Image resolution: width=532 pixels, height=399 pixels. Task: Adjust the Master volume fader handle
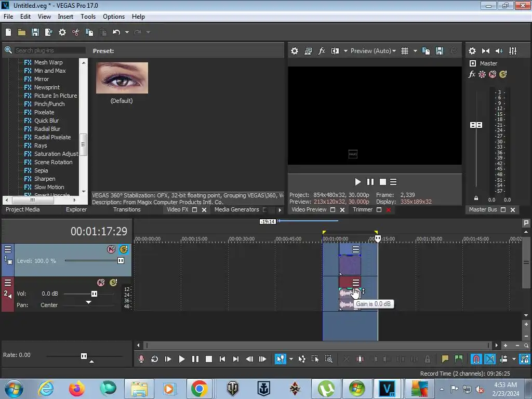coord(476,125)
